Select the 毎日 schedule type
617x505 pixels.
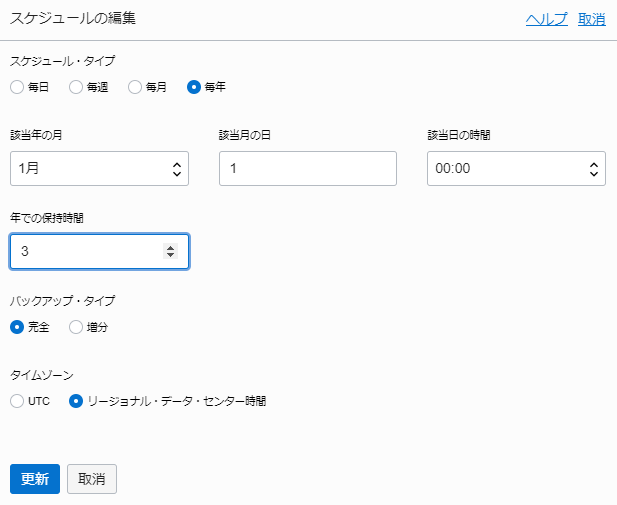point(17,87)
